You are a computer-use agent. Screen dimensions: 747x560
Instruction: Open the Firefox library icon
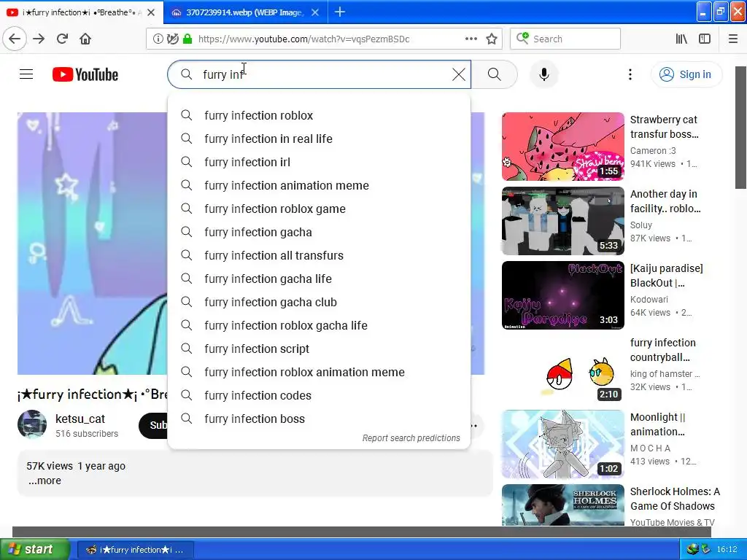[x=681, y=39]
